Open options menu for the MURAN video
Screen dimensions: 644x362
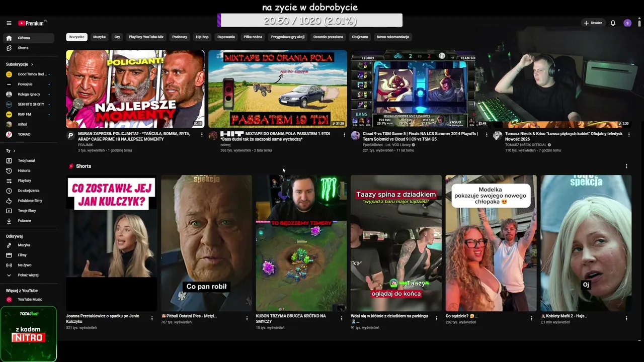point(202,135)
